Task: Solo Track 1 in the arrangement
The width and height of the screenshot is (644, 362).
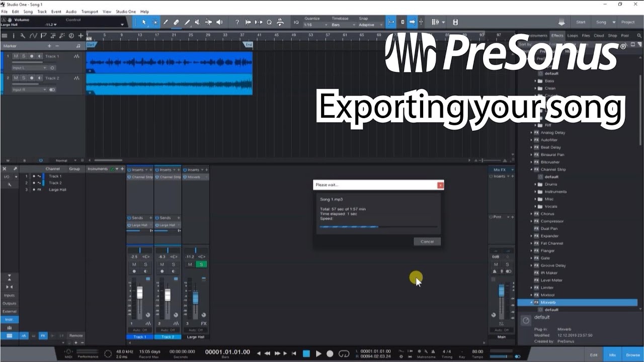Action: (x=23, y=56)
